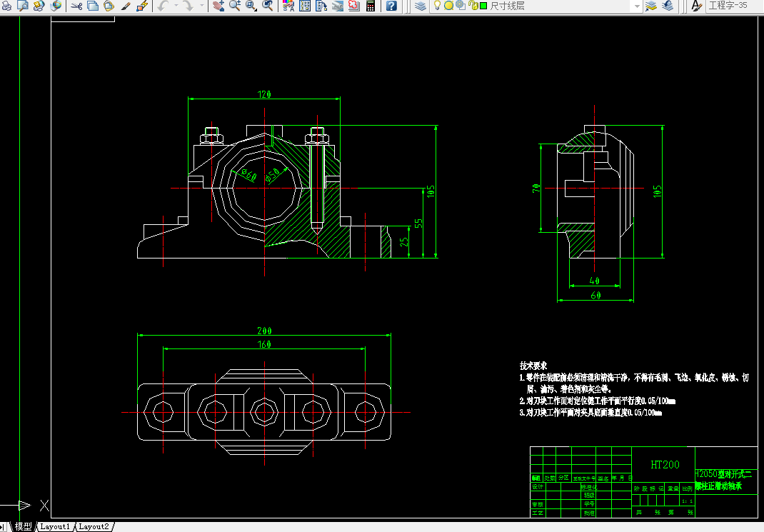Switch to the 模型 tab
Image resolution: width=764 pixels, height=532 pixels.
(23, 526)
